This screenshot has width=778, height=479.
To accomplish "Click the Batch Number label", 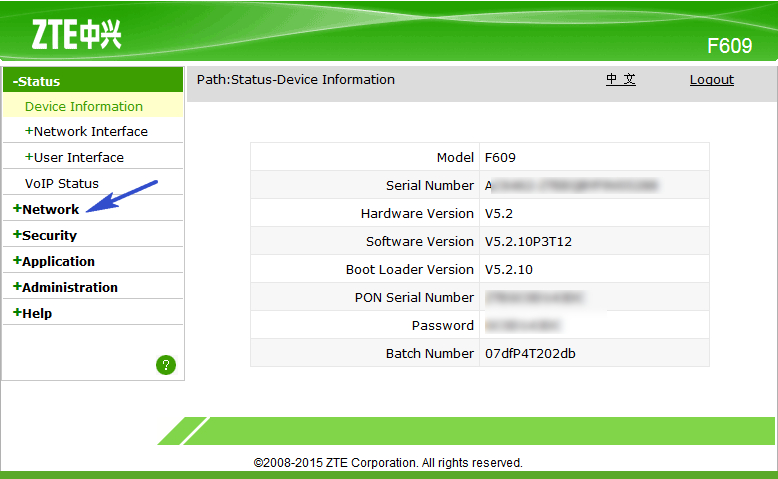I will [430, 353].
